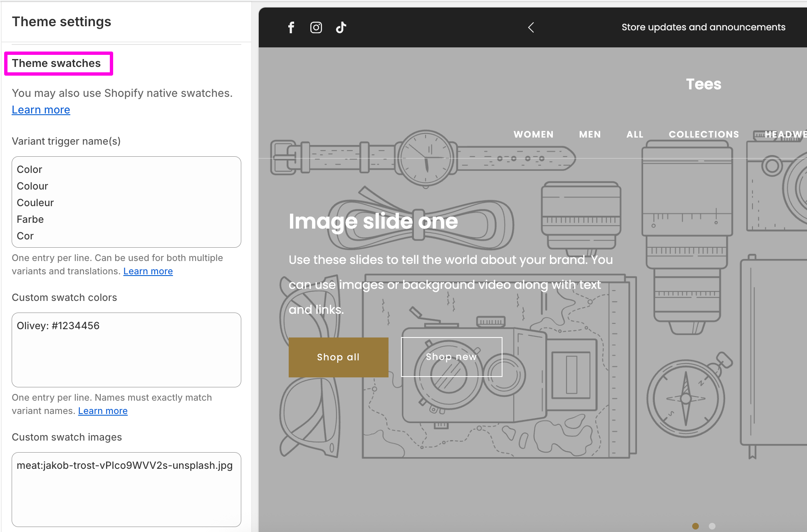Open Learn more under custom swatch colors
This screenshot has width=807, height=532.
click(103, 411)
